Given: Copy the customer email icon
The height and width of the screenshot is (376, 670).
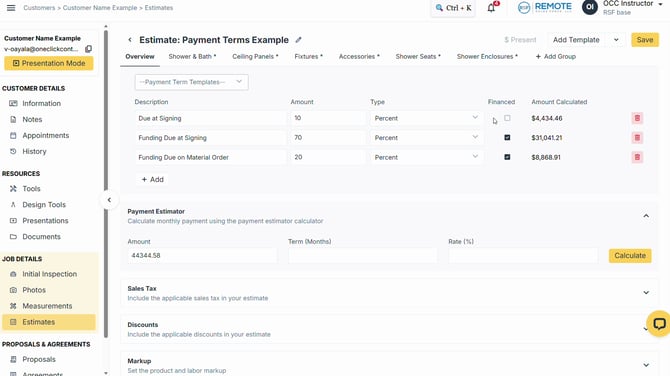Looking at the screenshot, I should pyautogui.click(x=88, y=49).
